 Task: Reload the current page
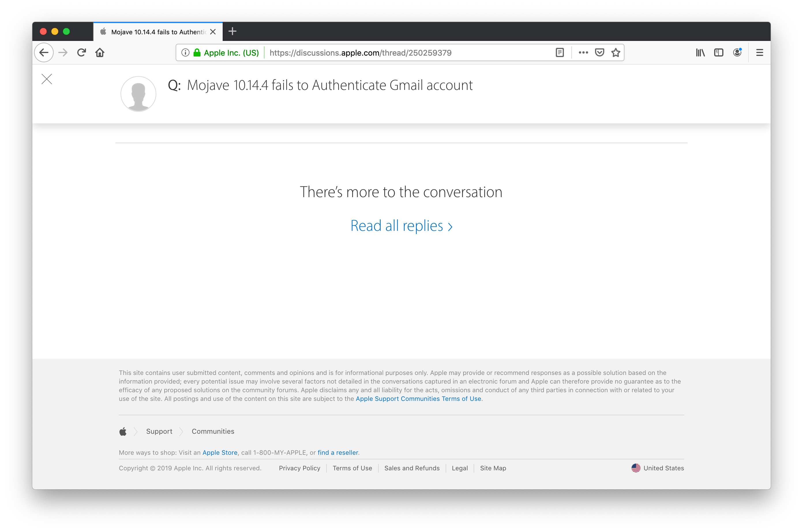click(x=82, y=52)
